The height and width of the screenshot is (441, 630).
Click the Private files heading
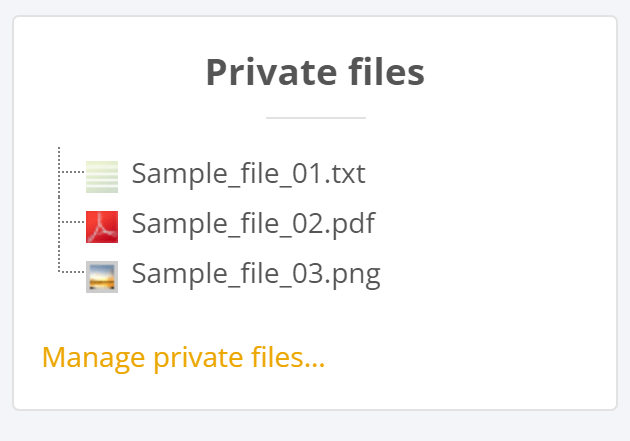pyautogui.click(x=315, y=73)
